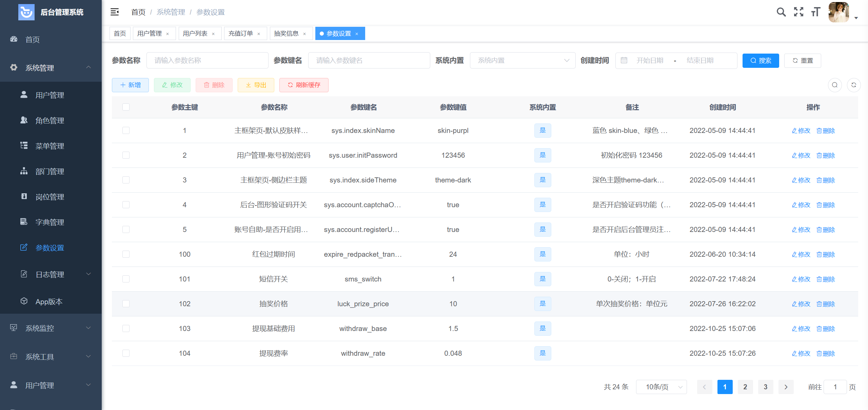
Task: Click 修改 link for withdraw_rate row
Action: pyautogui.click(x=801, y=353)
